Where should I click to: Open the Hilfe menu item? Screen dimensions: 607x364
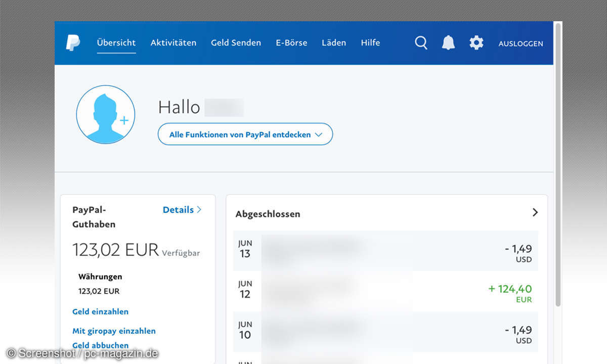click(x=370, y=43)
